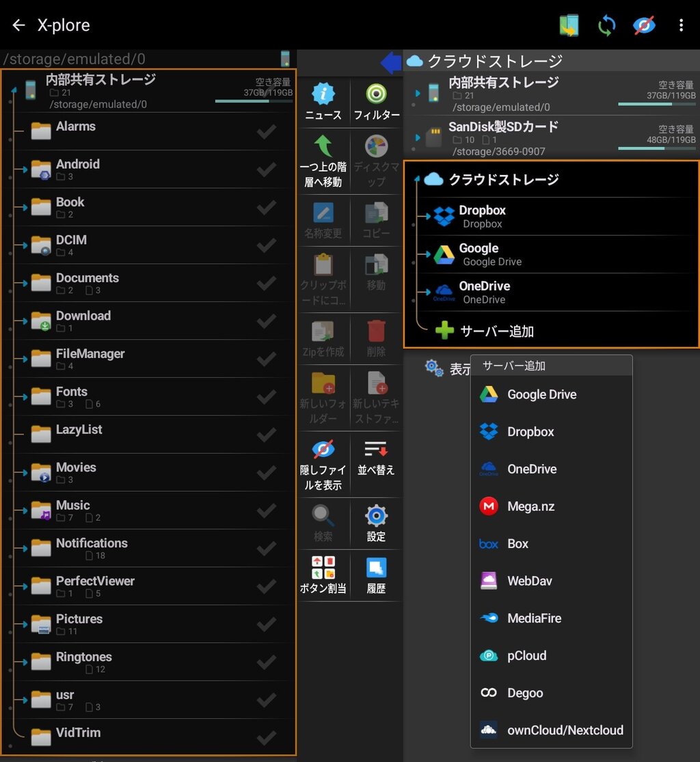Collapse the クラウドストレージ tree node
The width and height of the screenshot is (700, 762).
point(417,179)
